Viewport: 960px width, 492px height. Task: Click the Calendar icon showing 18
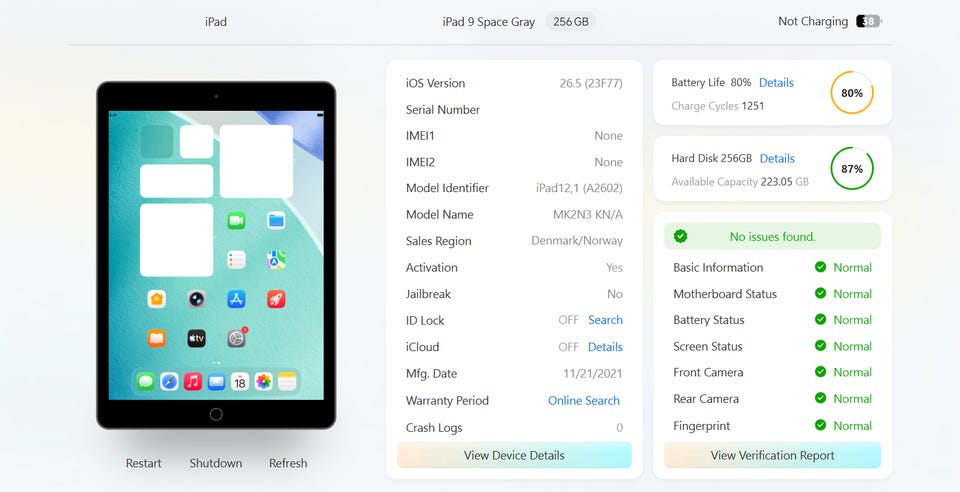pyautogui.click(x=240, y=382)
